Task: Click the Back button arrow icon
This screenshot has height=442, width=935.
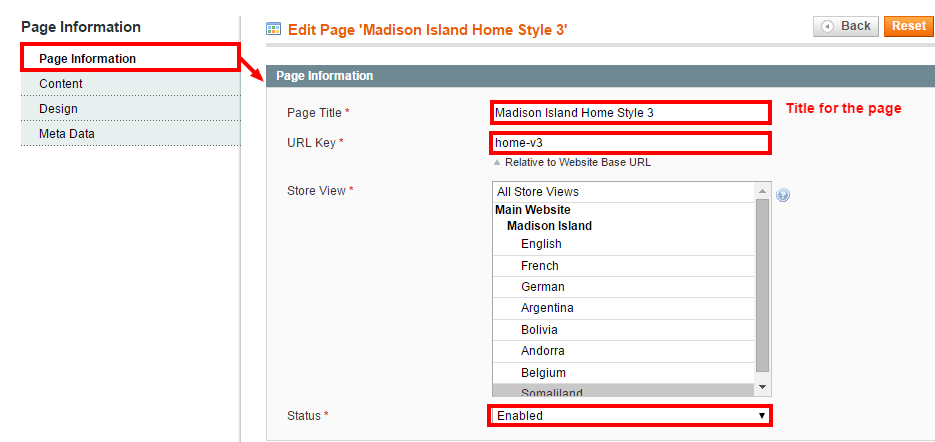Action: (x=827, y=26)
